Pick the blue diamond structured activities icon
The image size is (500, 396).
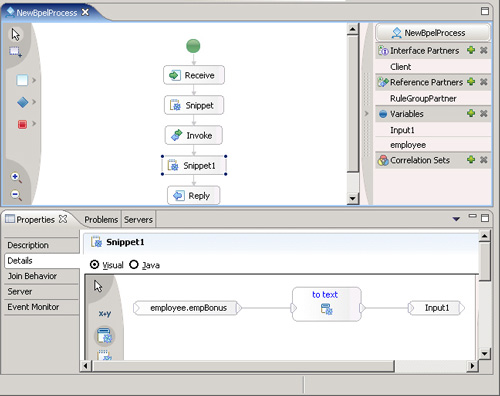tap(22, 102)
